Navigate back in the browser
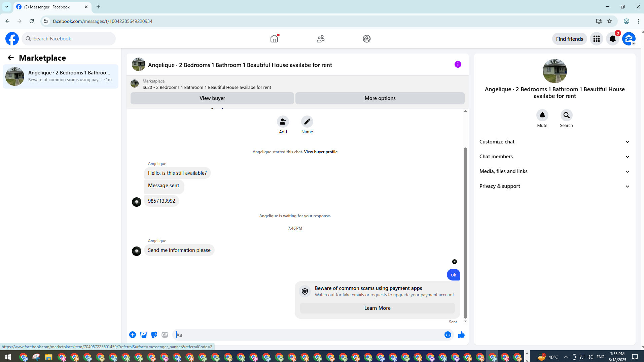Image resolution: width=644 pixels, height=362 pixels. (x=7, y=21)
